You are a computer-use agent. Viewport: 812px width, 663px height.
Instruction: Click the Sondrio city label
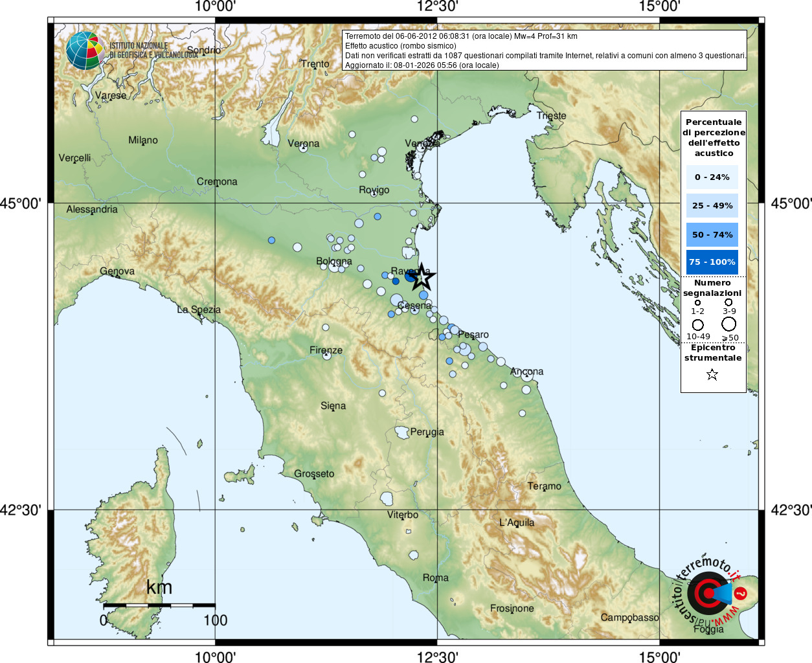point(204,50)
